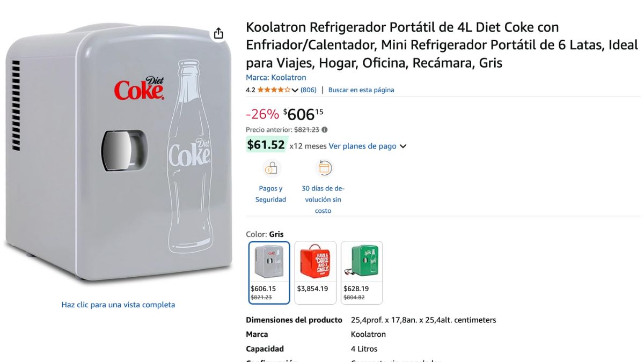Image resolution: width=644 pixels, height=362 pixels.
Task: Click Haz clic para una vista completa
Action: point(118,305)
